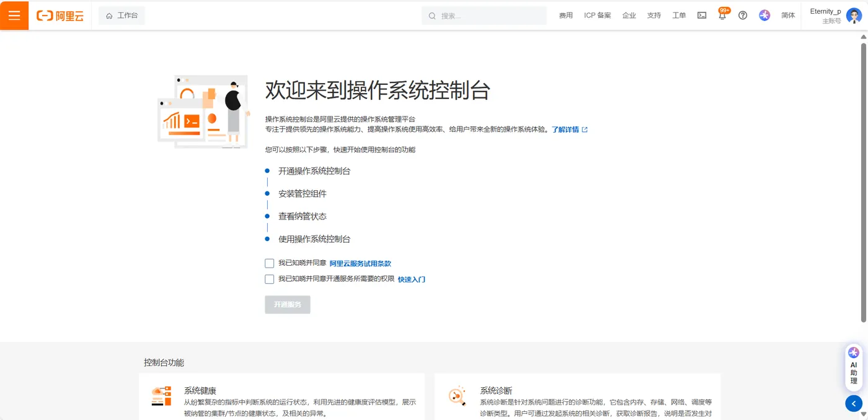Click the search magnifier icon
868x420 pixels.
coord(432,16)
